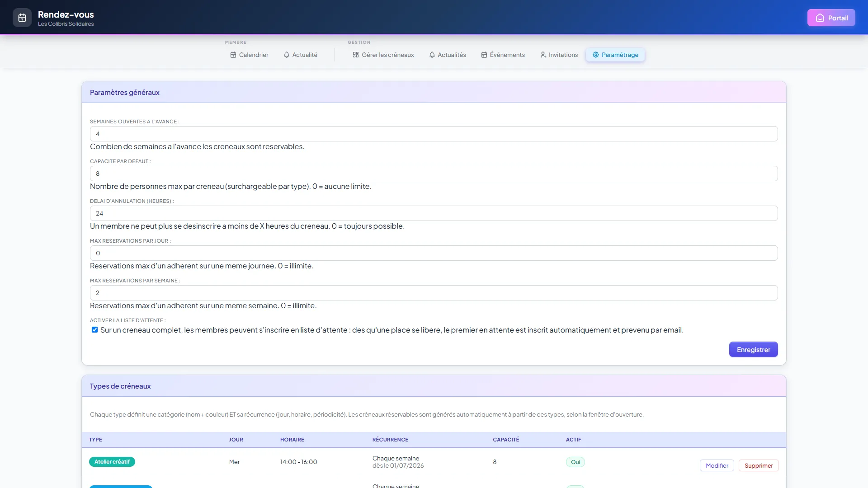Image resolution: width=868 pixels, height=488 pixels.
Task: Click the bell icon beside Actualité
Action: point(287,55)
